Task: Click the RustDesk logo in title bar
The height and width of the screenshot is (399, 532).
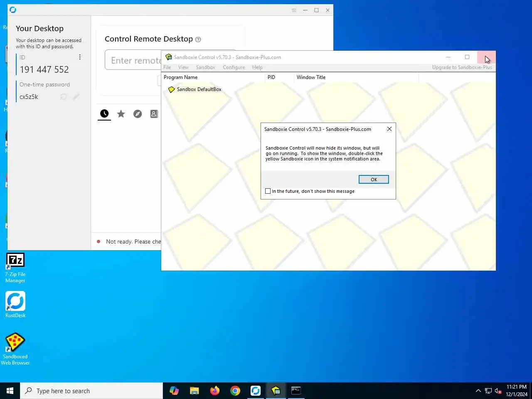Action: tap(13, 10)
